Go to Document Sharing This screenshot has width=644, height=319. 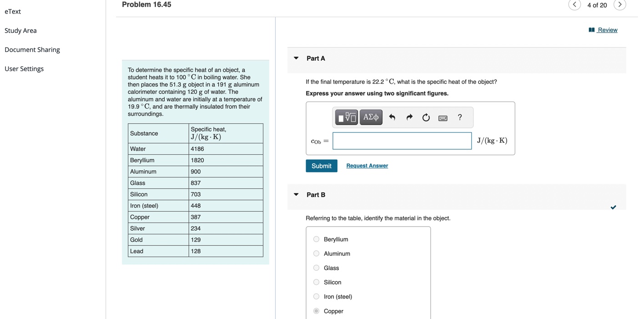click(x=32, y=49)
